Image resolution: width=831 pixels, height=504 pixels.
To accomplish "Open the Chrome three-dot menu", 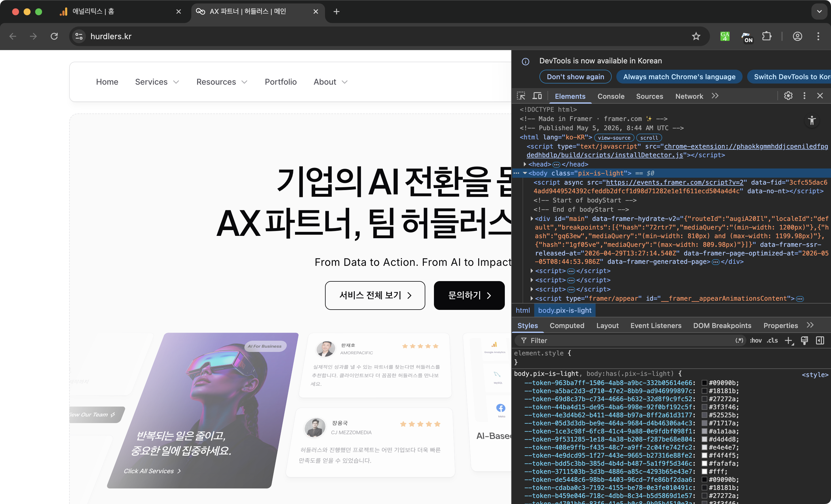I will [818, 36].
